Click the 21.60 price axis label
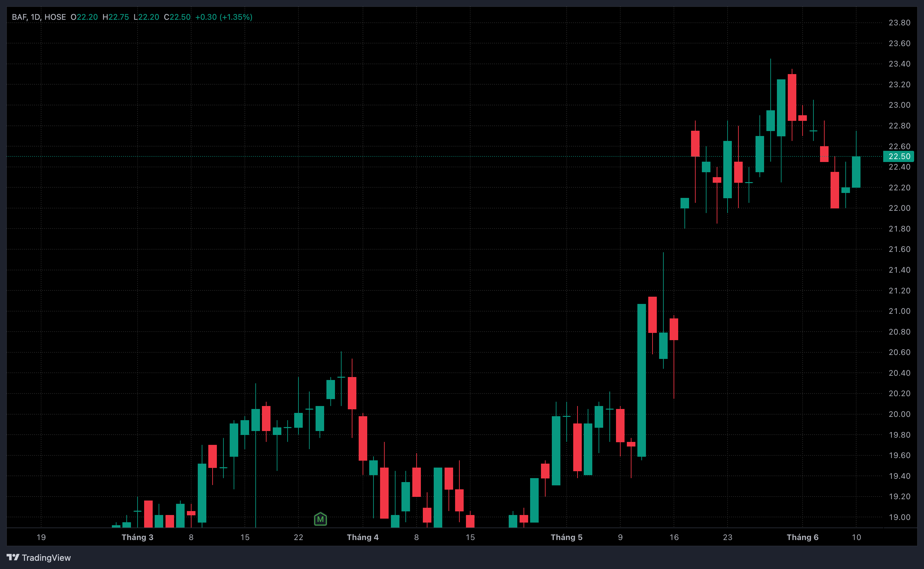The width and height of the screenshot is (924, 569). point(899,249)
